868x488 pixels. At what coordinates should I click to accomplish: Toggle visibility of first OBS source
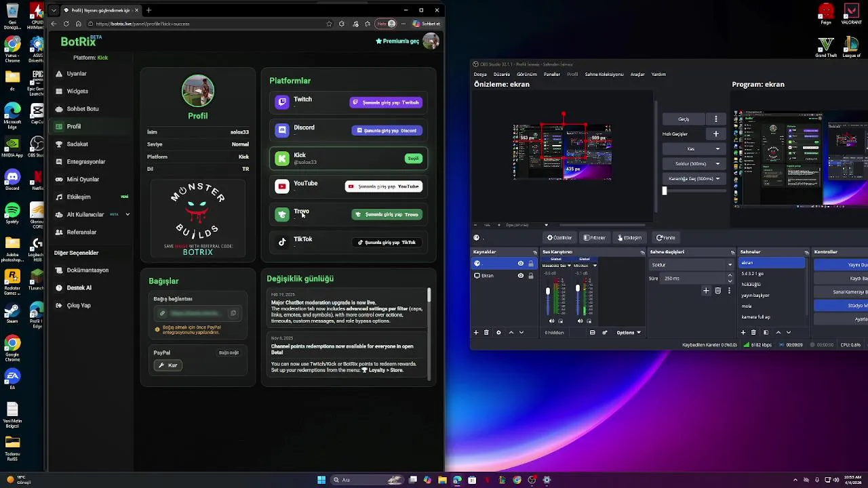521,263
